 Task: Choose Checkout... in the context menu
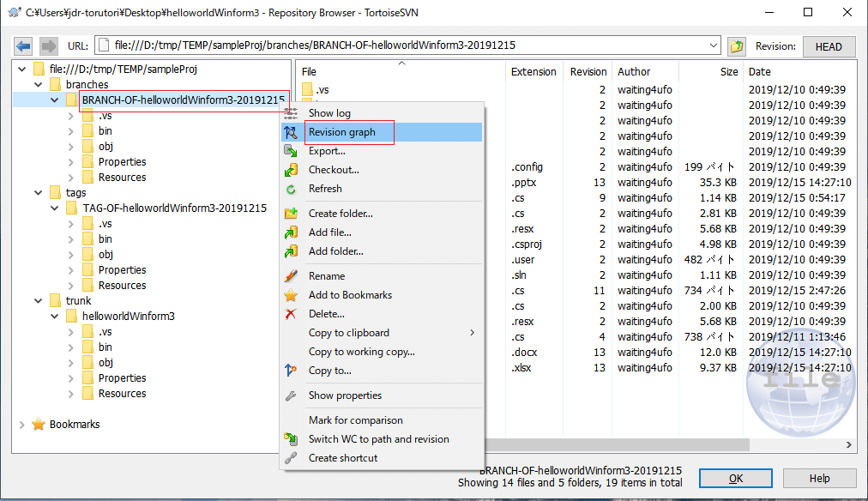click(382, 170)
